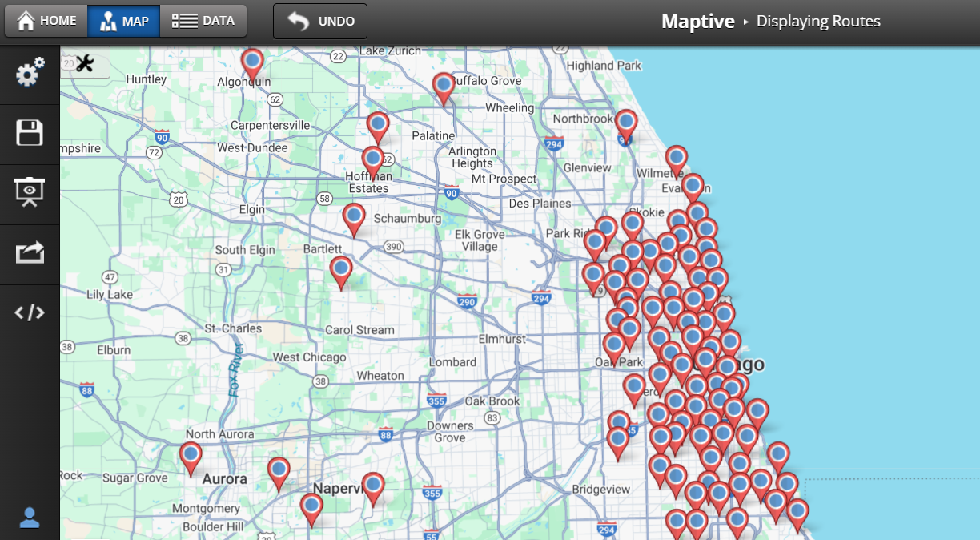Select the Buffalo Grove marker
The image size is (980, 540).
444,85
